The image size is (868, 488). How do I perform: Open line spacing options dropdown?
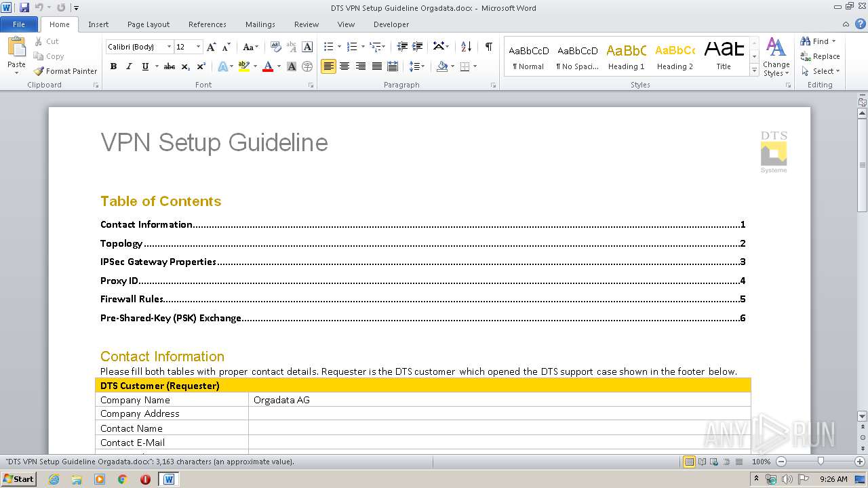[417, 66]
